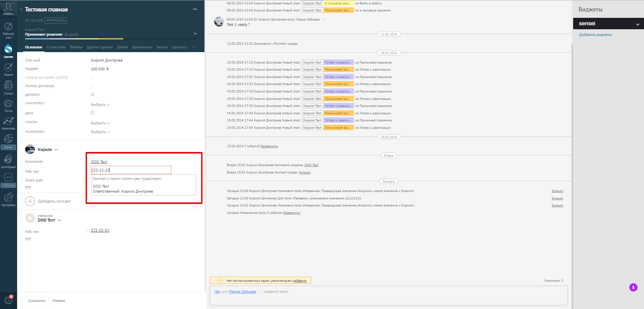Click the #ТЕГИРОВАТЬ tag button
This screenshot has height=309, width=644.
click(x=55, y=21)
